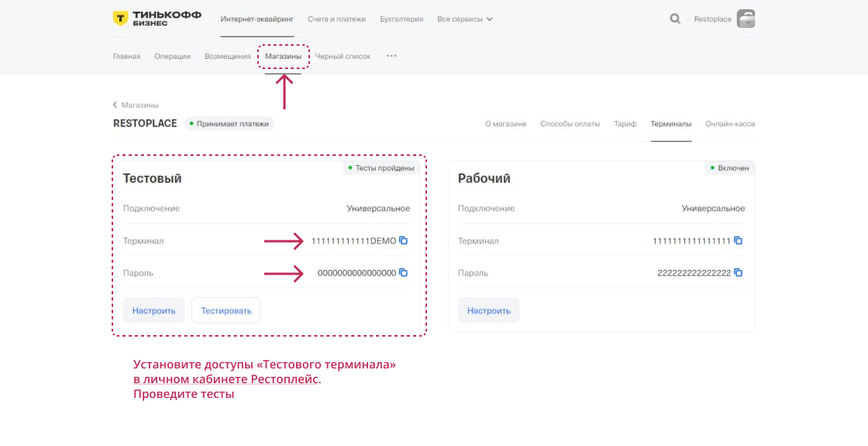This screenshot has height=446, width=868.
Task: Click the Тестировать button
Action: click(226, 310)
